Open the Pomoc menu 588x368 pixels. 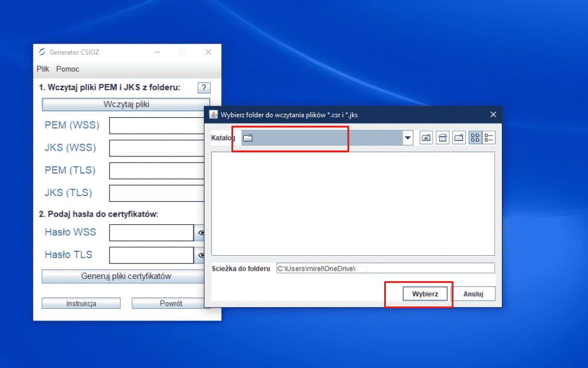click(x=68, y=69)
